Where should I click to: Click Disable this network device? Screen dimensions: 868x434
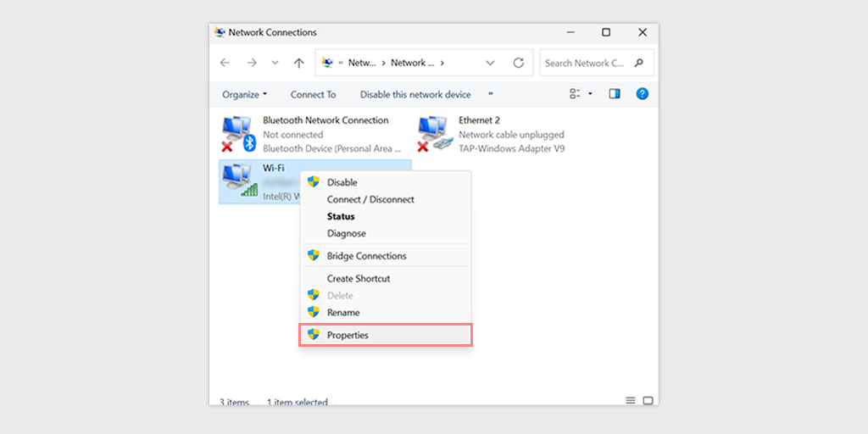pyautogui.click(x=415, y=95)
